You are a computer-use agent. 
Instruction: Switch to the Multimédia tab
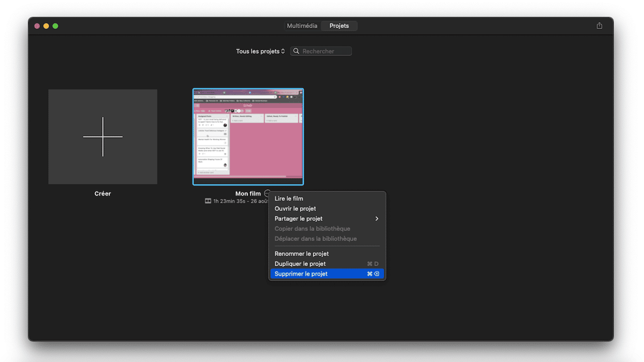point(302,25)
